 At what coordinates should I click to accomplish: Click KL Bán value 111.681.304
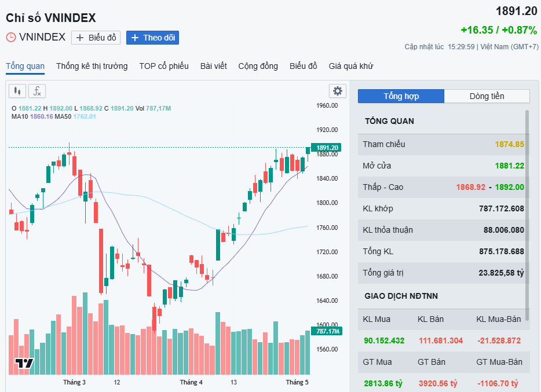[441, 340]
